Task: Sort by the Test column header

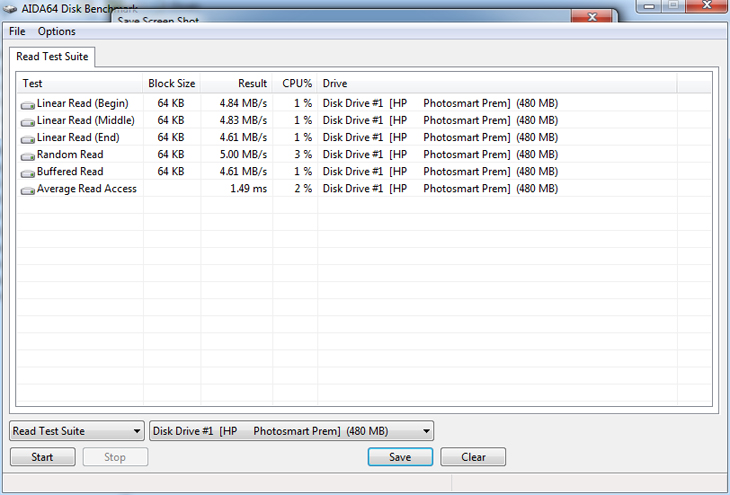Action: tap(80, 84)
